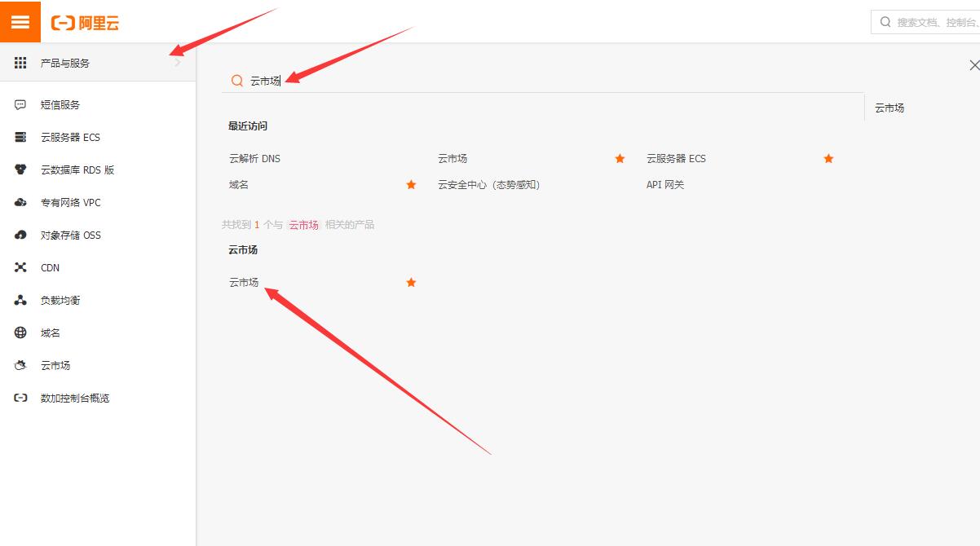Click the 共找到 1 个 result summary text
The image size is (980, 546).
coord(298,225)
